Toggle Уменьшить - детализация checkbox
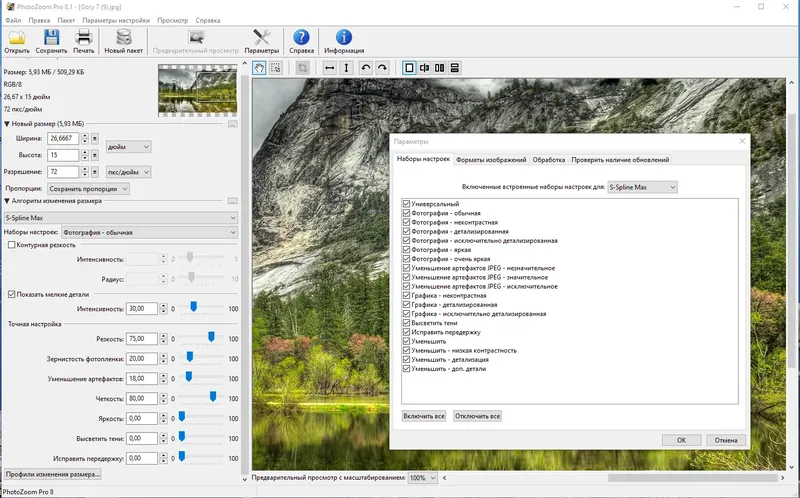 point(407,360)
